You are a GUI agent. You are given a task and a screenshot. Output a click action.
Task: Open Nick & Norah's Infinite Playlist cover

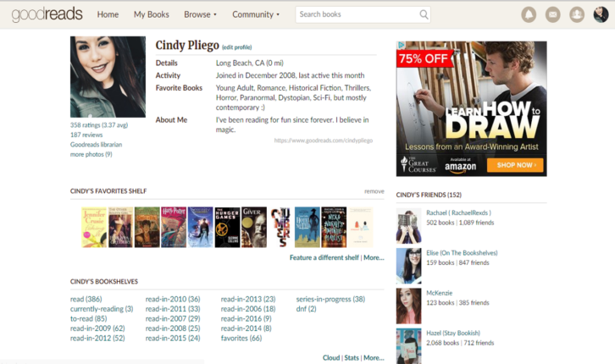334,227
